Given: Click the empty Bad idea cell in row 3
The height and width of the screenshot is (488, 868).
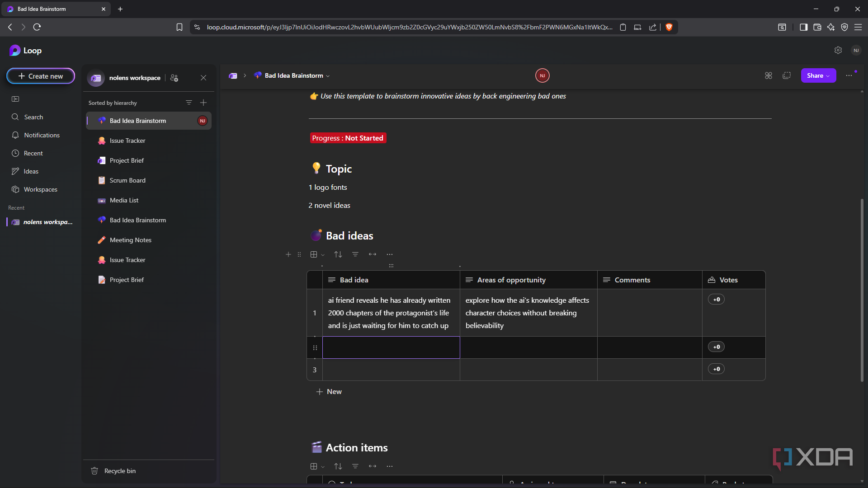Looking at the screenshot, I should click(x=391, y=370).
